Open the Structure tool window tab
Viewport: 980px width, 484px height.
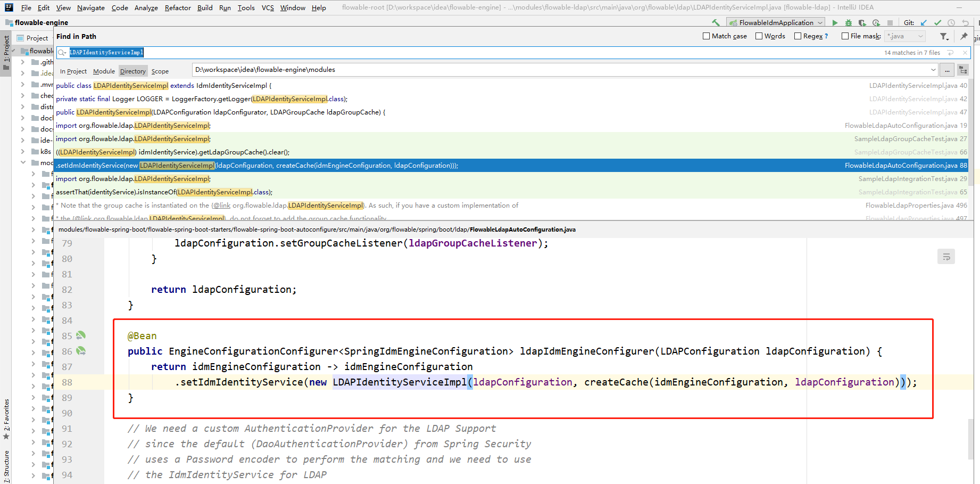coord(6,466)
